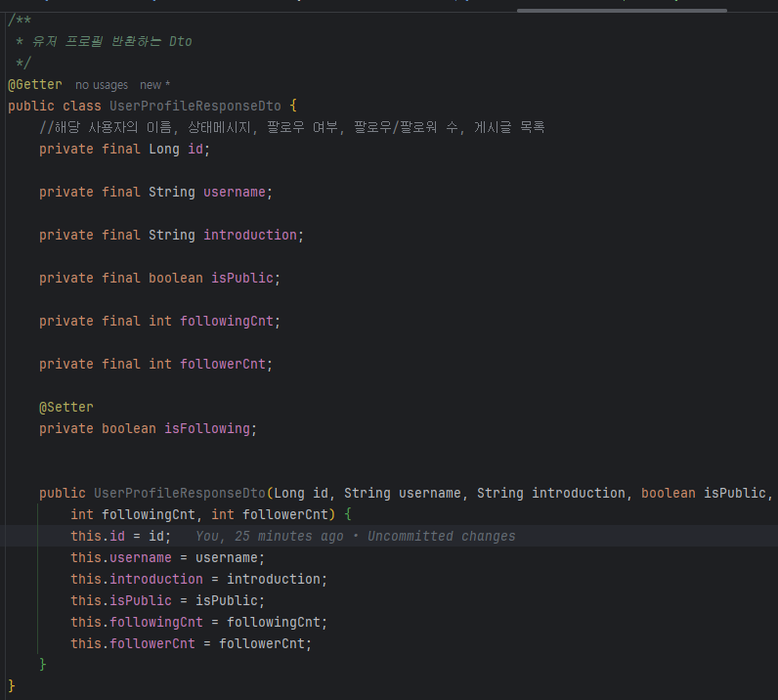Screen dimensions: 778x700
Task: Click "username" in the private final String declaration
Action: 235,193
